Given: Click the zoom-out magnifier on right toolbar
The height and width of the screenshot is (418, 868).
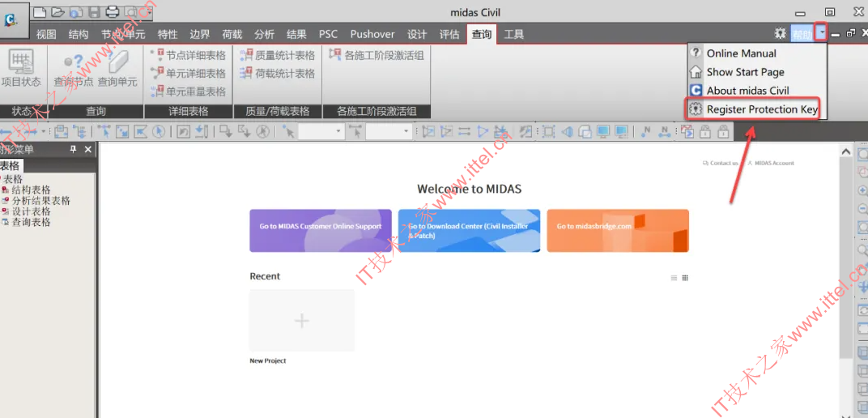Looking at the screenshot, I should pos(862,209).
